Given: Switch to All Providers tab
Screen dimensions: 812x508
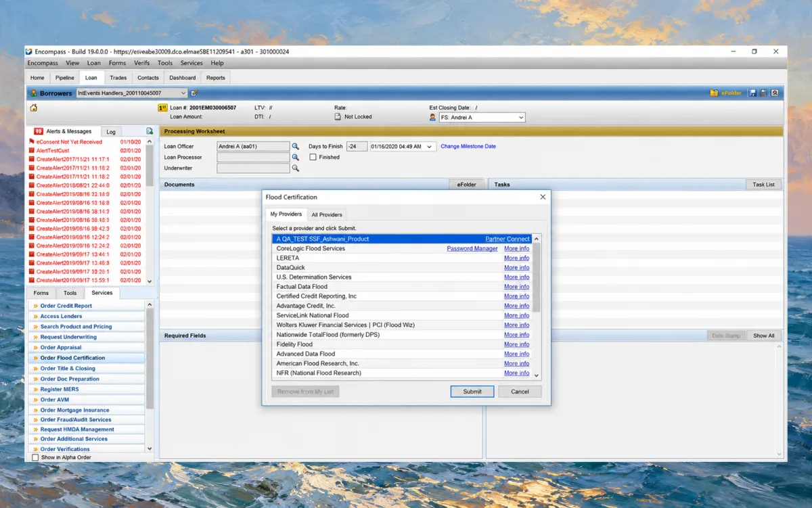Looking at the screenshot, I should pyautogui.click(x=327, y=215).
